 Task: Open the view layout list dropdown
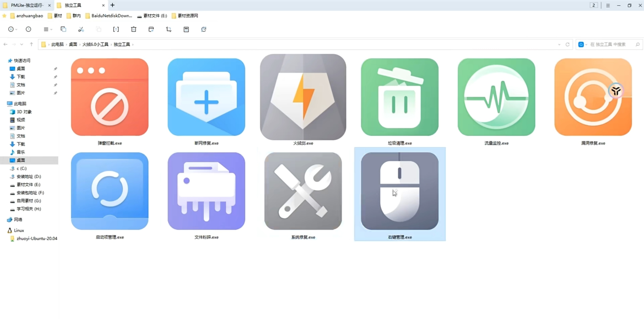point(47,29)
